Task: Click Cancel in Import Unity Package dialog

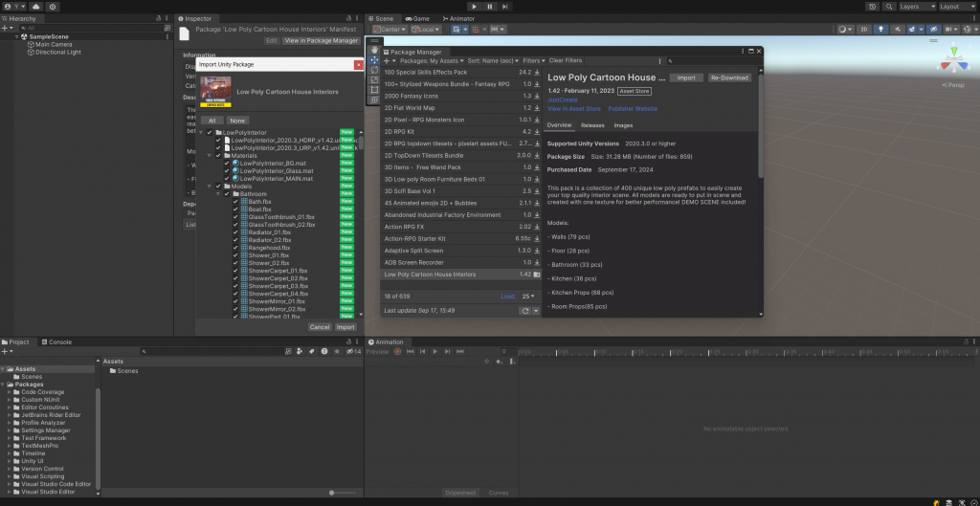Action: [x=320, y=327]
